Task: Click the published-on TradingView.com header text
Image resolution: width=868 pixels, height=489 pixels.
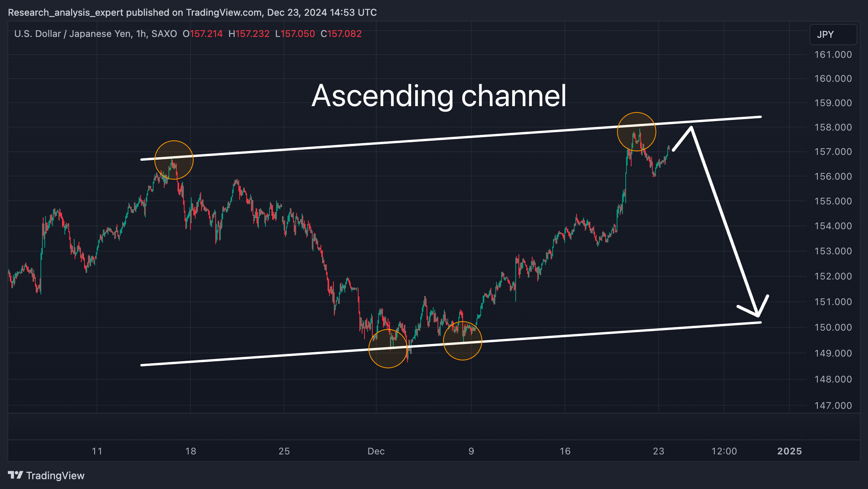Action: point(192,13)
